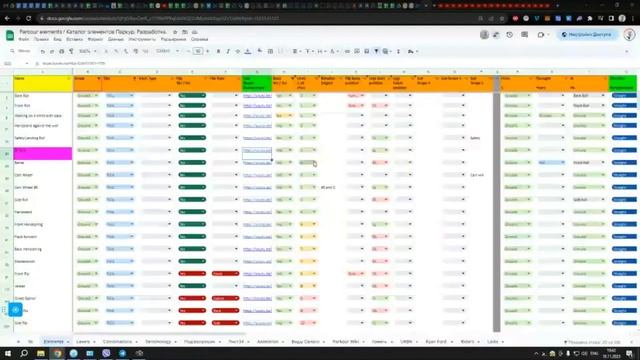Click the blue floating widget at bottom left
640x360 pixels.
pos(16,310)
